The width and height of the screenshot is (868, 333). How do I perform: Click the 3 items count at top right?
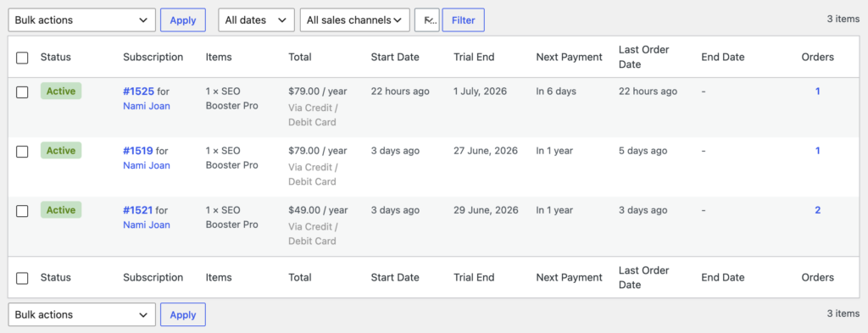843,19
